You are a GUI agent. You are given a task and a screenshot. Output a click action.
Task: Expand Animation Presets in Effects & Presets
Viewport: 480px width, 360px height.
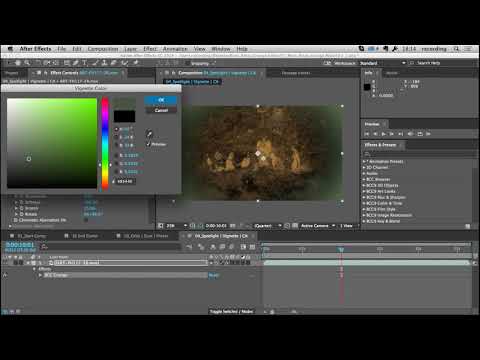tap(364, 162)
